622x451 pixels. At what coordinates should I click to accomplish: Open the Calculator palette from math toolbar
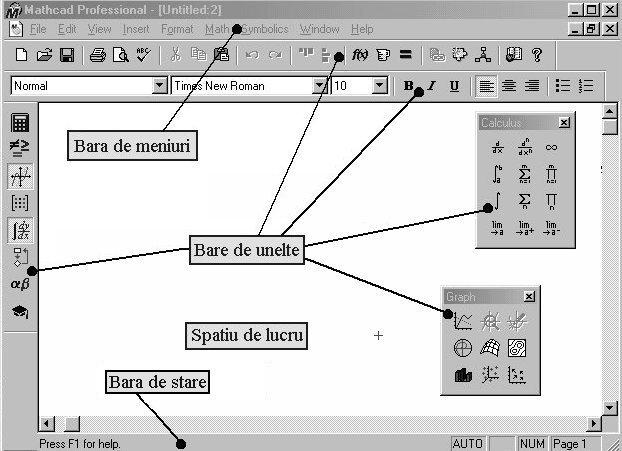[20, 122]
